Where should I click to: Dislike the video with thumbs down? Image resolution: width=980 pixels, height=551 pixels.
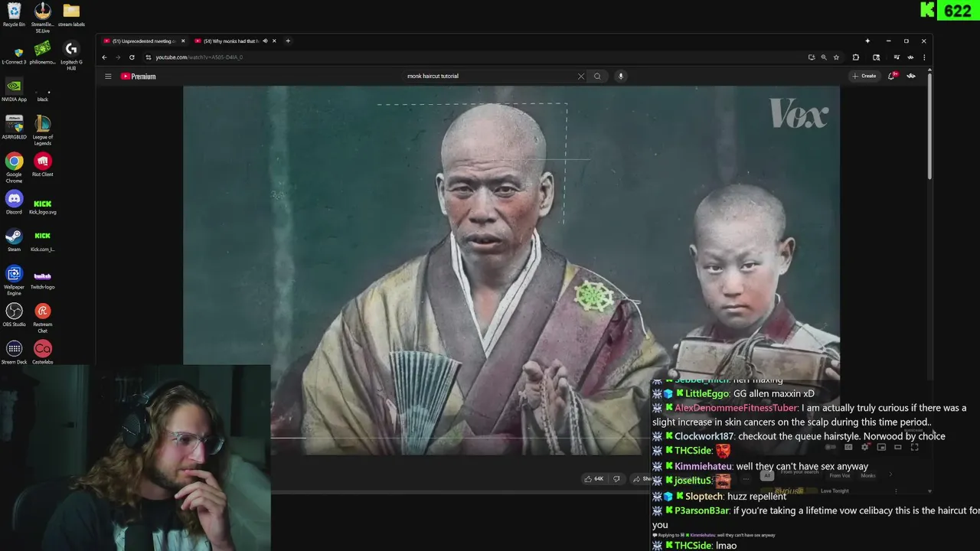[616, 479]
